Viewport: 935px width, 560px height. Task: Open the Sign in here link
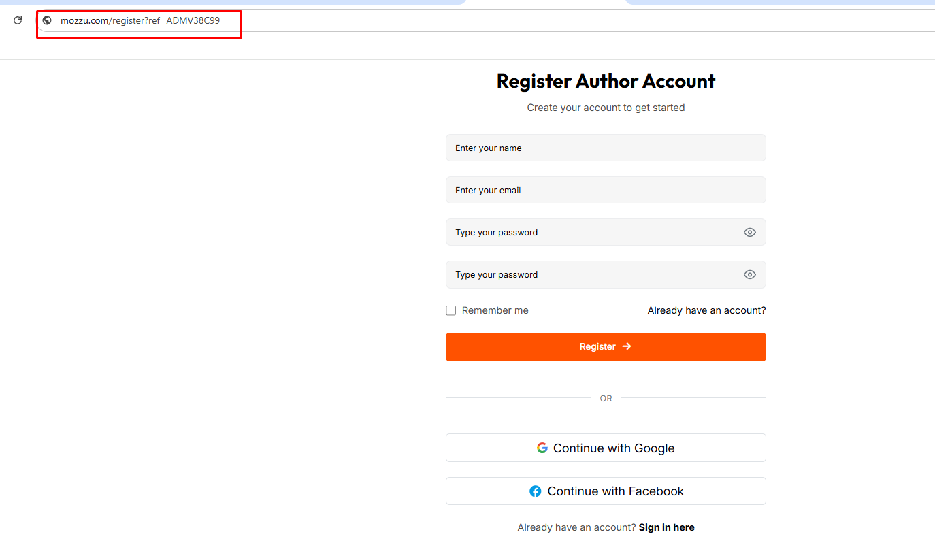(666, 527)
